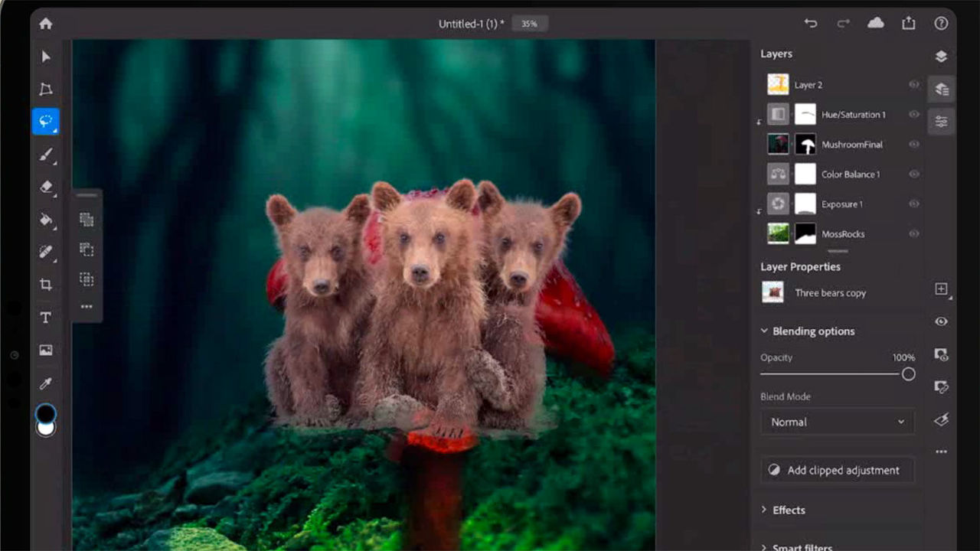Select Layer 2 thumbnail

pyautogui.click(x=778, y=84)
